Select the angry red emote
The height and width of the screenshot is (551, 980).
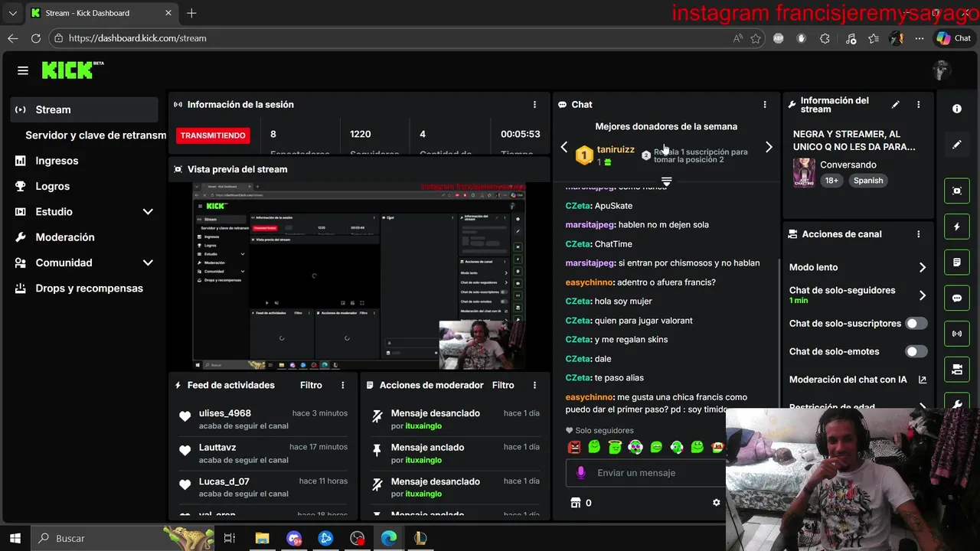click(x=574, y=447)
